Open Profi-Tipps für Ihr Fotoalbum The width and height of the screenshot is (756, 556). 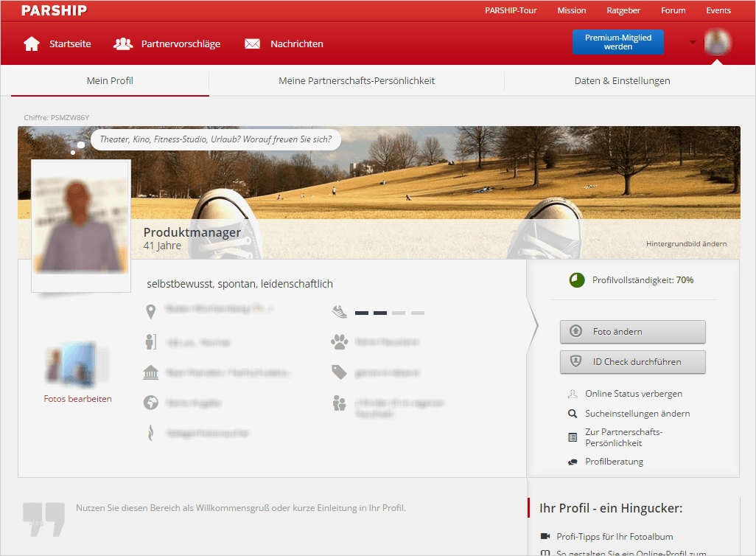[615, 536]
